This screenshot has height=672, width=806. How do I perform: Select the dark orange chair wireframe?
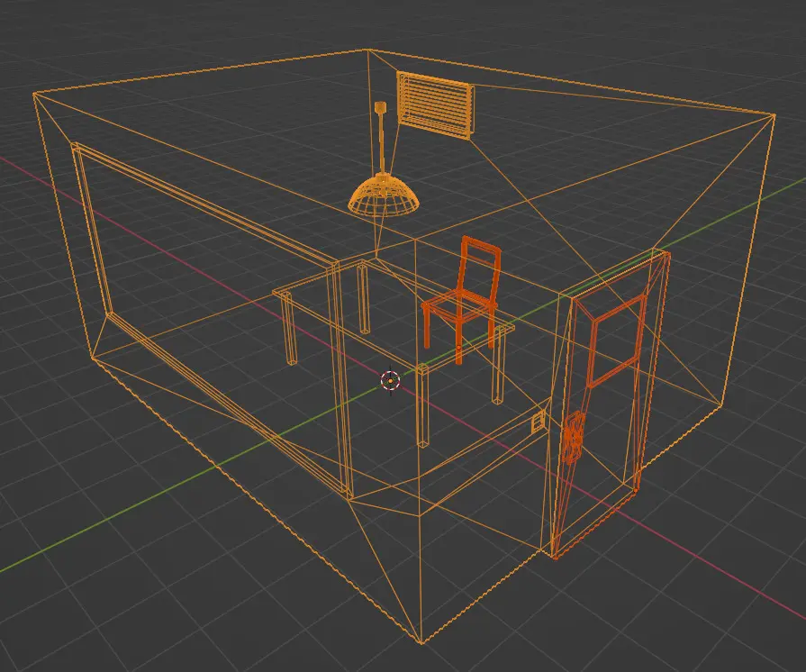click(x=461, y=301)
